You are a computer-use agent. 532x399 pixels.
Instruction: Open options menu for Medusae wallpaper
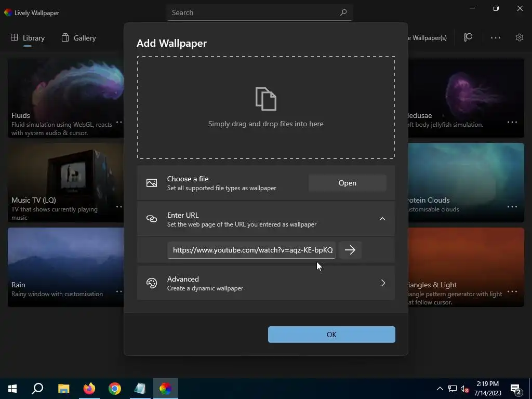(512, 122)
